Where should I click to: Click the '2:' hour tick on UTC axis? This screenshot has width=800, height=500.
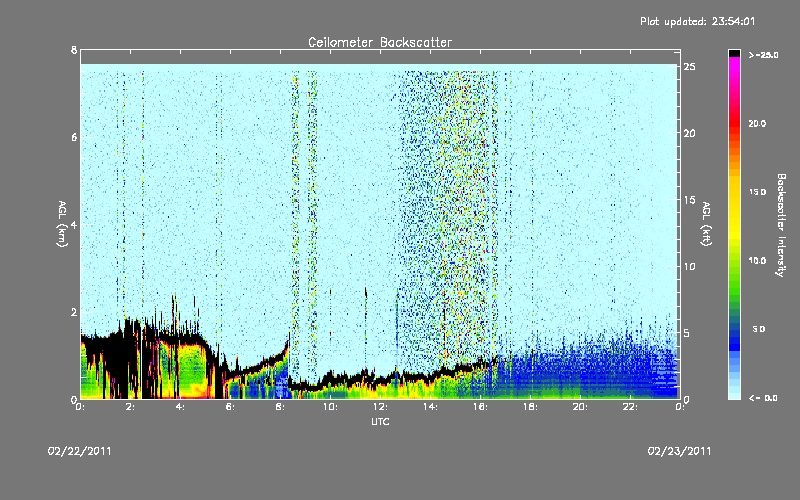pyautogui.click(x=130, y=407)
